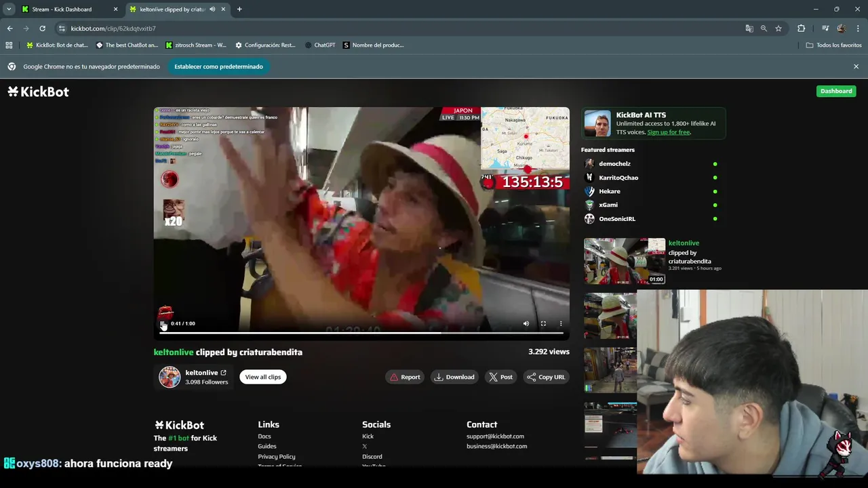The width and height of the screenshot is (868, 488).
Task: Go to the Dashboard
Action: coord(836,91)
